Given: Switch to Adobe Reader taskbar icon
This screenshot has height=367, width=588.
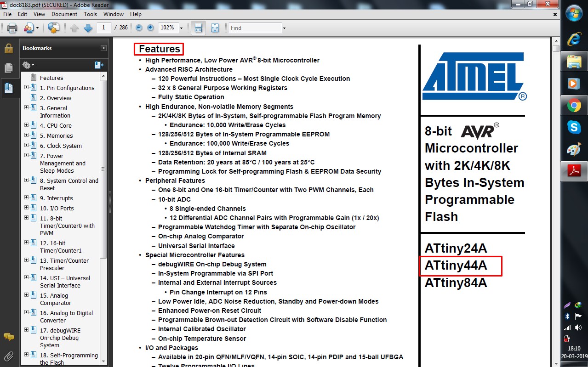Looking at the screenshot, I should click(574, 172).
